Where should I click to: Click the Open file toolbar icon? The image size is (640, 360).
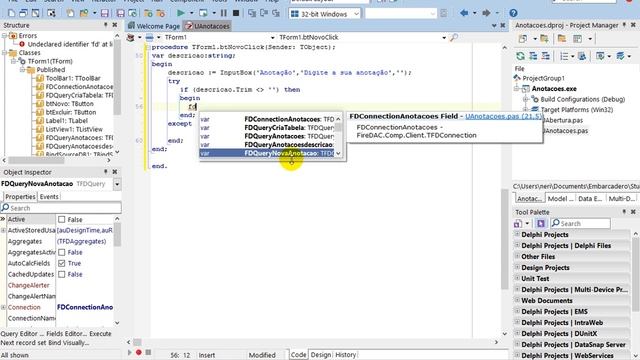click(84, 13)
